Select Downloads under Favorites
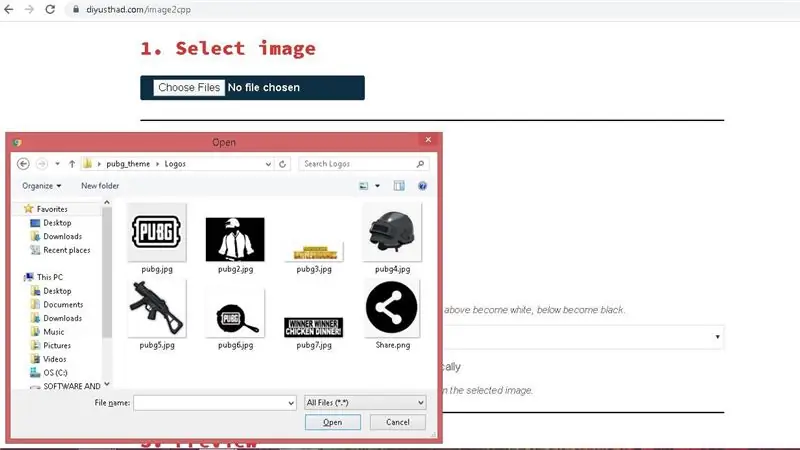Viewport: 800px width, 450px height. point(62,236)
